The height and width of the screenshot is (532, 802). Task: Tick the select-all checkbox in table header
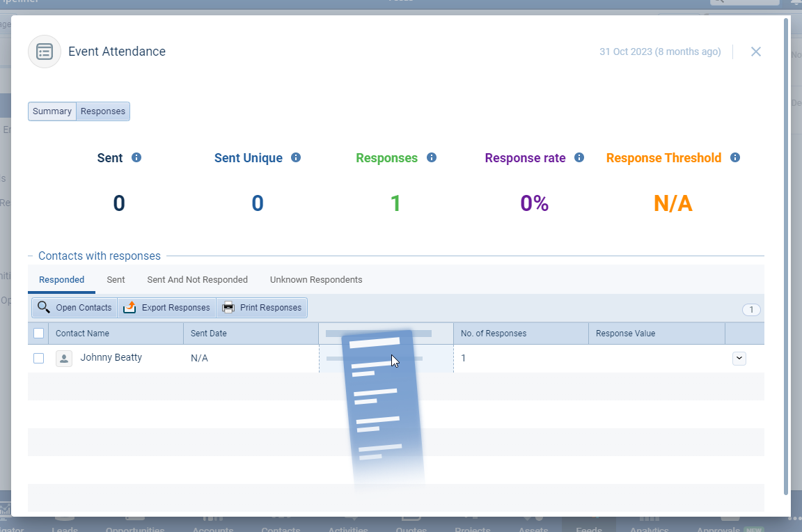pyautogui.click(x=39, y=334)
